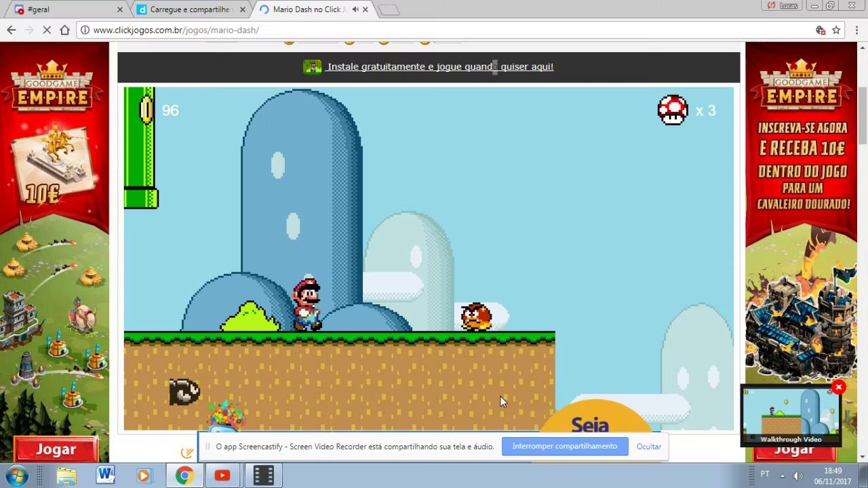Open the PT language selector in the tray
868x488 pixels.
[x=765, y=474]
